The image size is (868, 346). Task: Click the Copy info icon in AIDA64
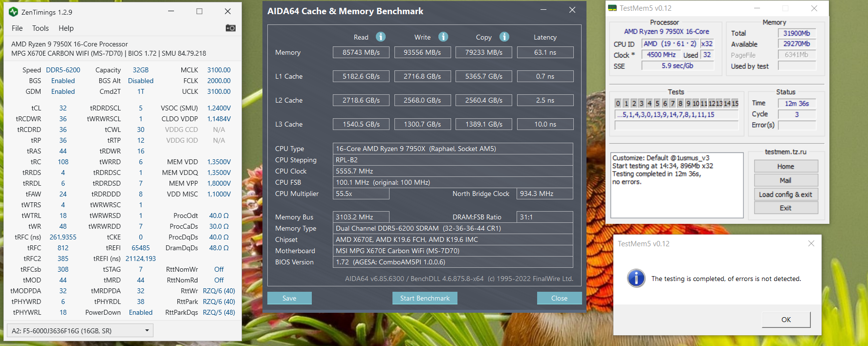click(504, 37)
